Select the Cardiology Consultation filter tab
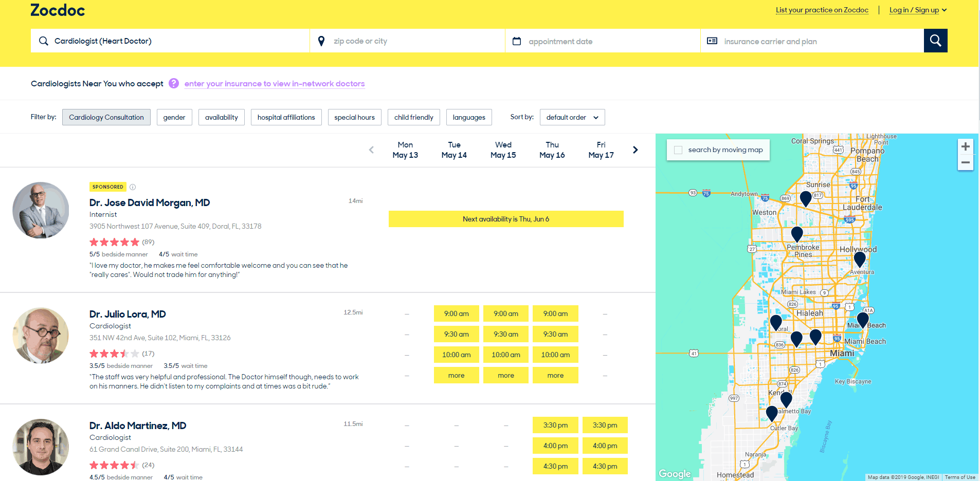This screenshot has width=980, height=481. click(106, 117)
